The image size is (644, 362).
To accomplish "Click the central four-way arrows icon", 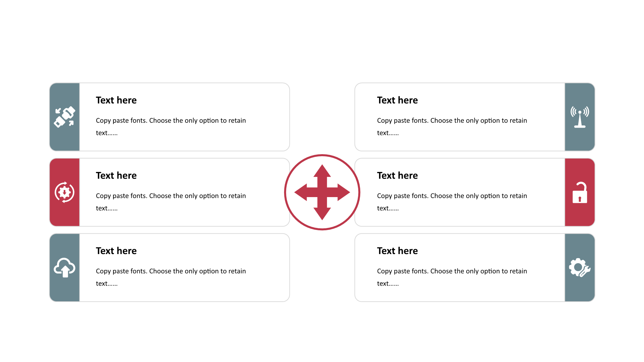I will (322, 192).
